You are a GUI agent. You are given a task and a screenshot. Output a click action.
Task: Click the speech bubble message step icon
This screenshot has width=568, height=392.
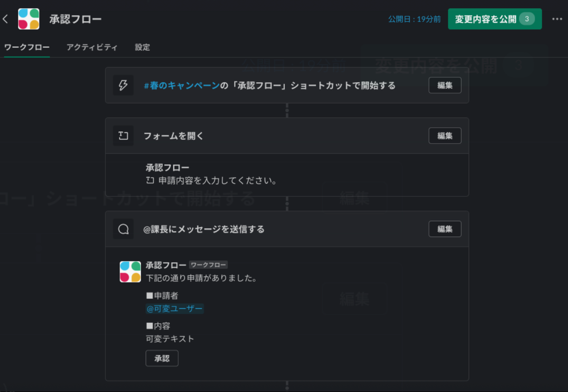pos(123,229)
